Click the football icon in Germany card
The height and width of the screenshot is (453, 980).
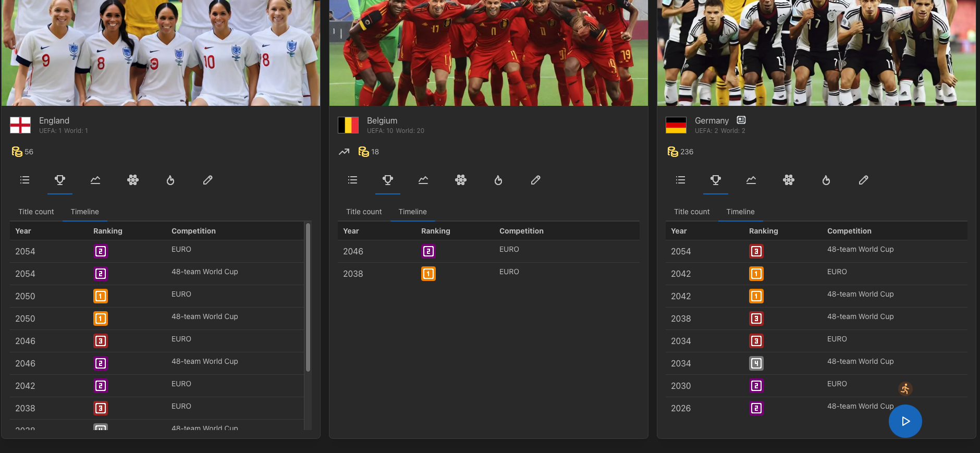[789, 180]
